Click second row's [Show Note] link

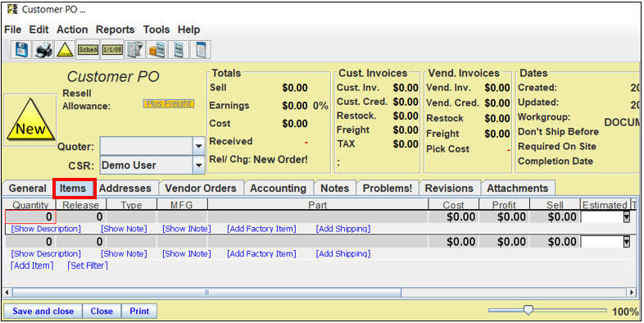coord(124,254)
